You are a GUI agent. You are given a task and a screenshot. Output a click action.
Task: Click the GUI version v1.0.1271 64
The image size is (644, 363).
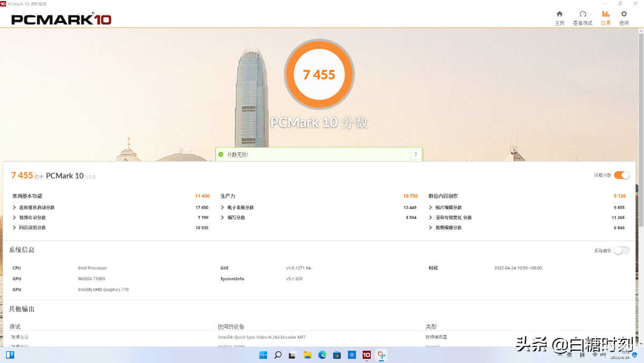click(x=298, y=268)
